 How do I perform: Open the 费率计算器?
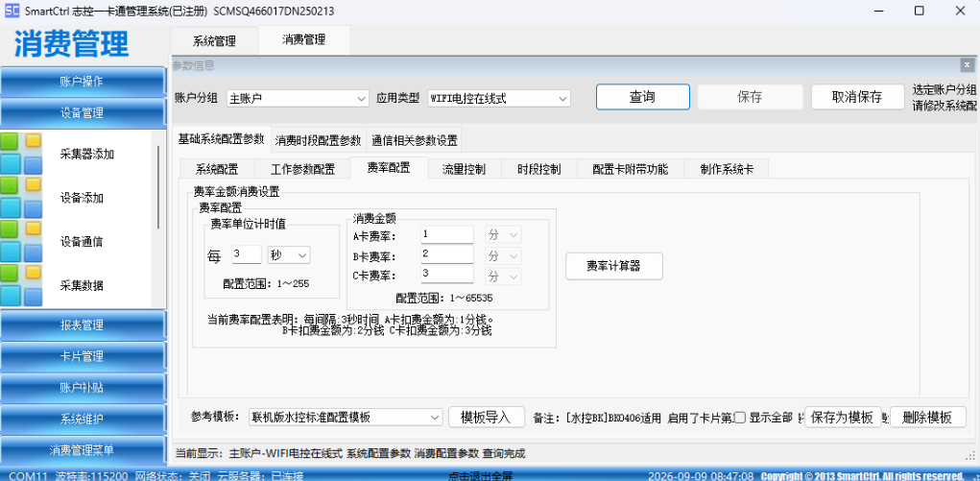(613, 267)
